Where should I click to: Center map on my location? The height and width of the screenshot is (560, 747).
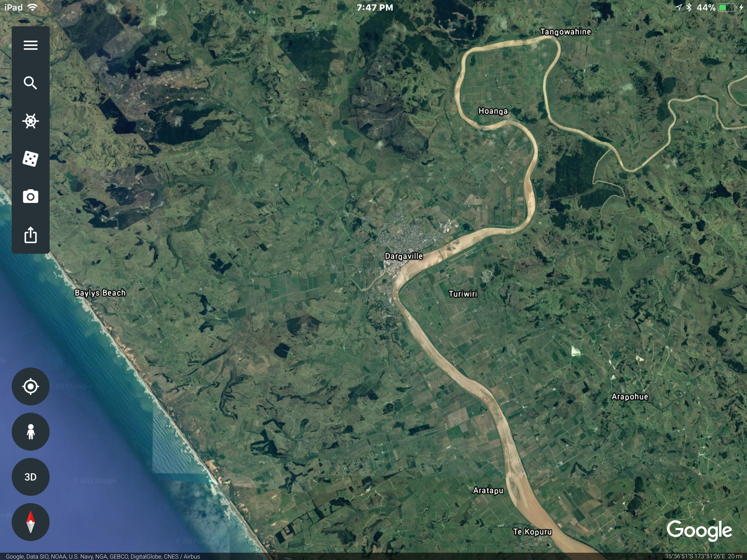pos(31,386)
